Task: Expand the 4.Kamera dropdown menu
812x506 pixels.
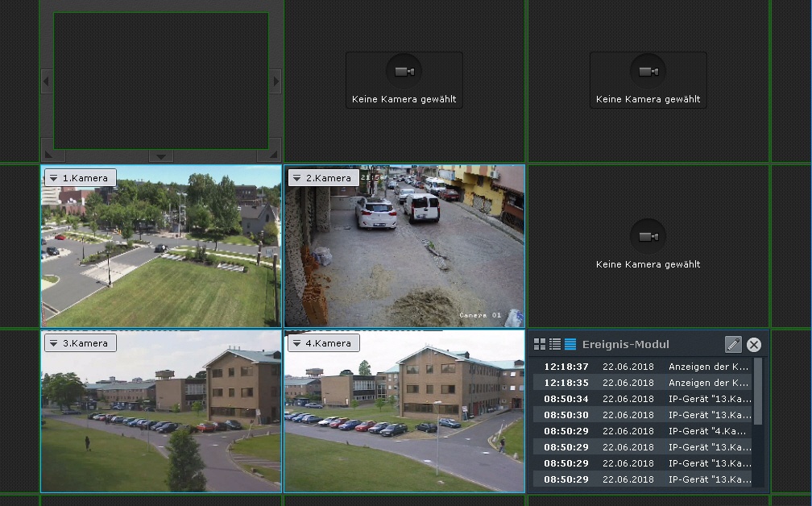Action: point(297,343)
